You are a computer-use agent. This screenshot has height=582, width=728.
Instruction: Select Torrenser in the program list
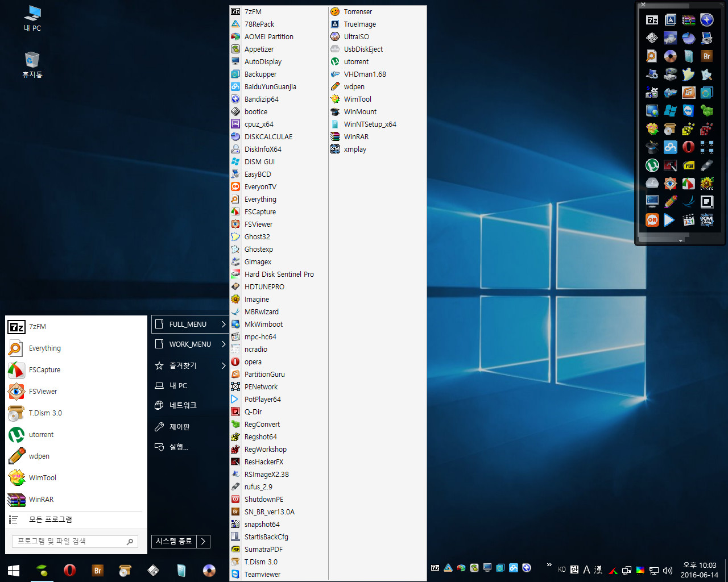[378, 12]
